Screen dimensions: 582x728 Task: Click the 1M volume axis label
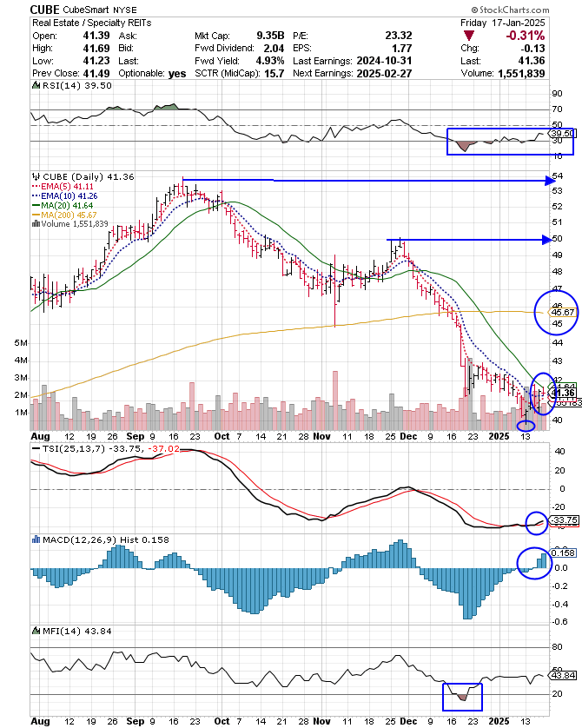coord(21,413)
